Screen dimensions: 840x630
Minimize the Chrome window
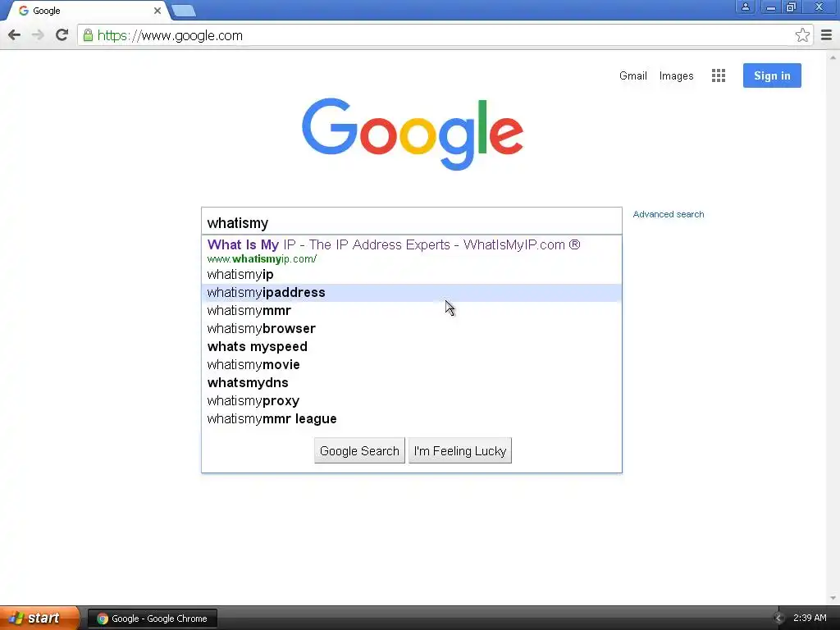pyautogui.click(x=771, y=7)
